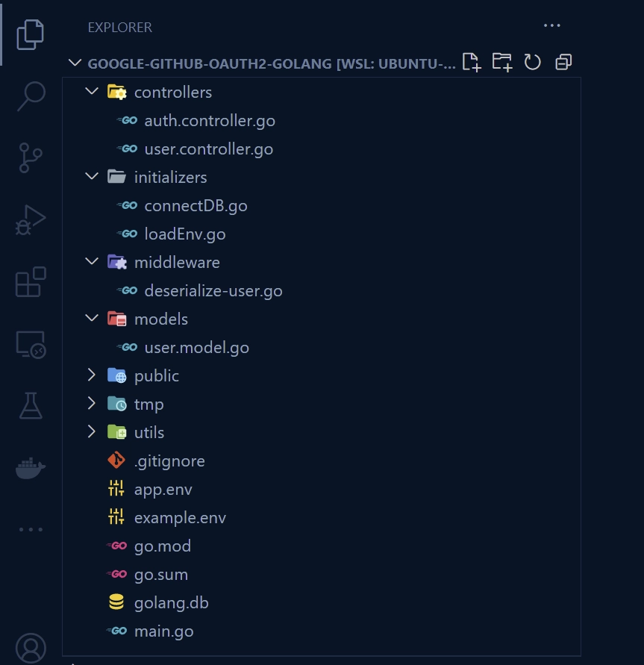
Task: Click the Go icon beside go.mod
Action: pos(116,546)
